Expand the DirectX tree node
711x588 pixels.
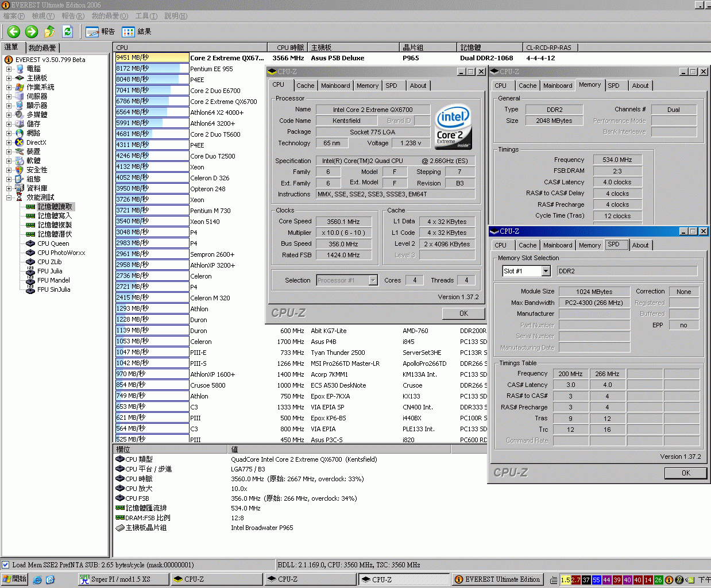[x=9, y=142]
